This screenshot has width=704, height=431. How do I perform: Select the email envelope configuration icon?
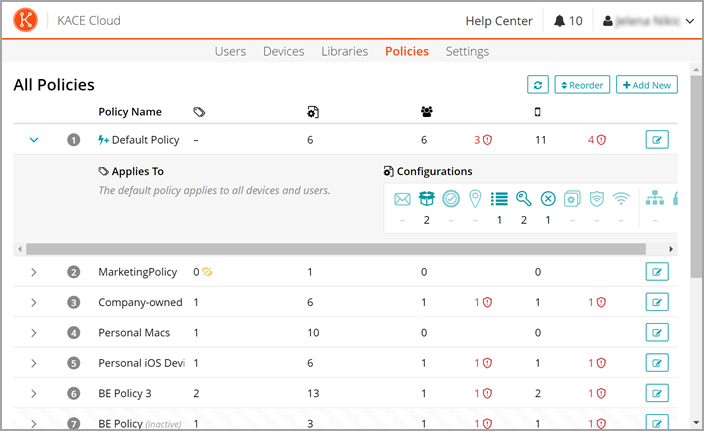pyautogui.click(x=402, y=198)
